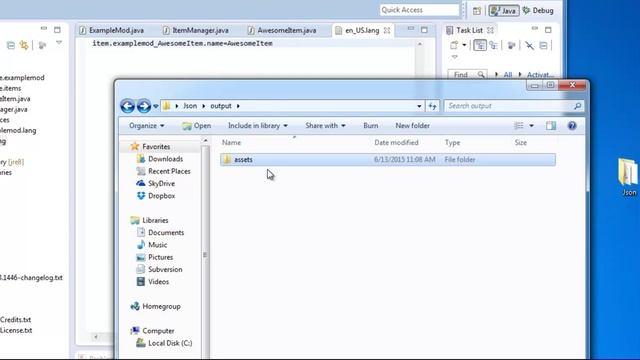Select en_US.lang editor tab in Eclipse
640x360 pixels.
pos(362,31)
